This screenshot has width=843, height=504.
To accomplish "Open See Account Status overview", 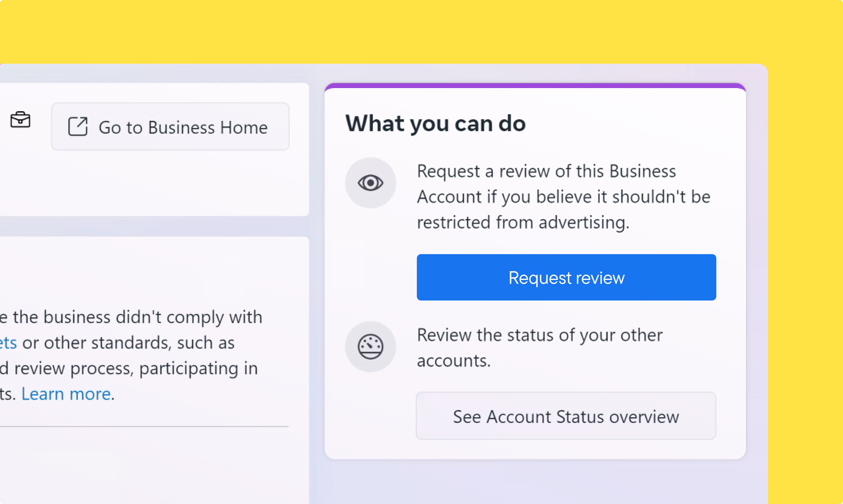I will 566,416.
